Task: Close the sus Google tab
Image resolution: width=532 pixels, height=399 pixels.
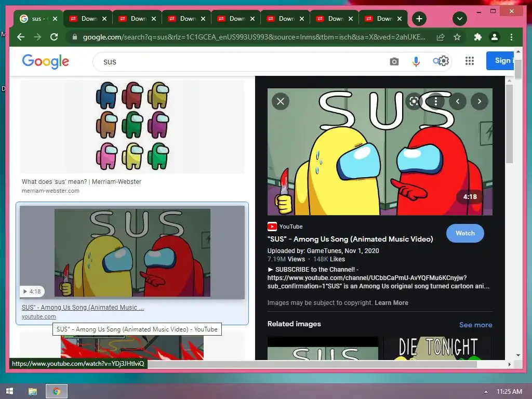Action: pos(55,19)
